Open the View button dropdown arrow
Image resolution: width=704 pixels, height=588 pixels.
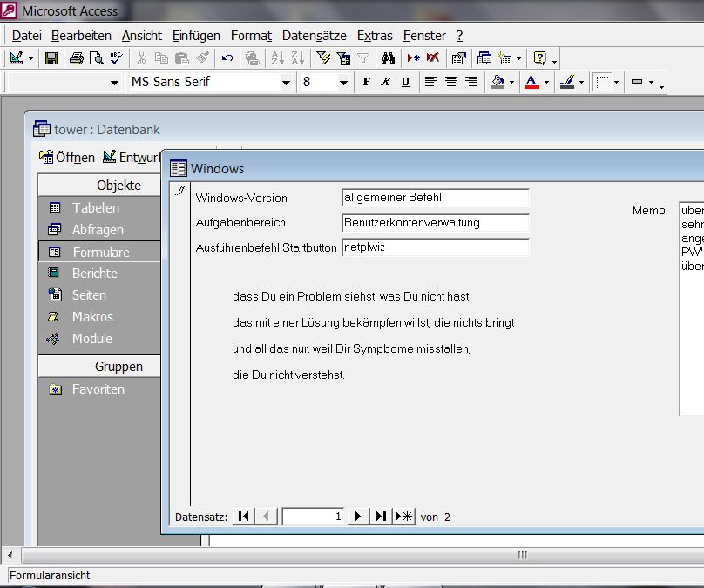point(30,59)
